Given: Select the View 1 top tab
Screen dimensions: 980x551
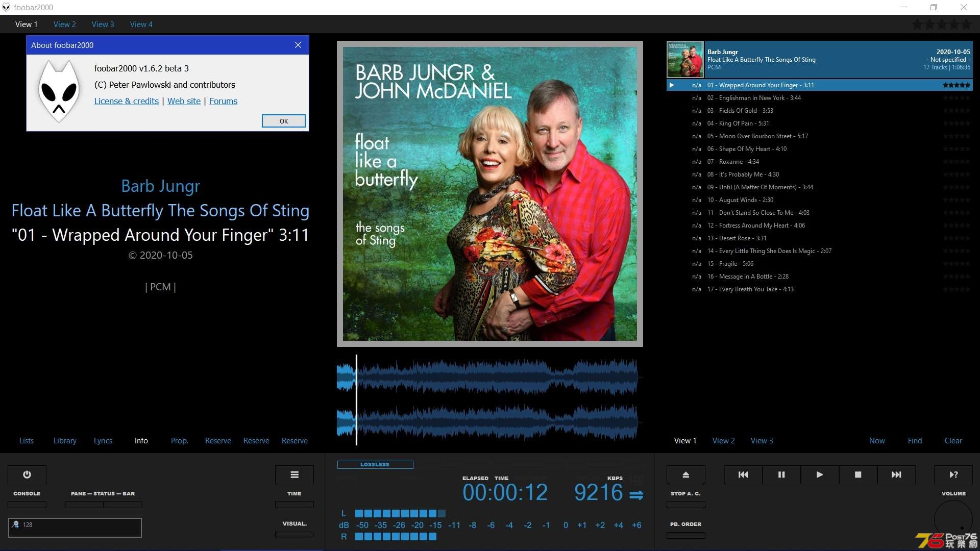Looking at the screenshot, I should click(x=27, y=24).
